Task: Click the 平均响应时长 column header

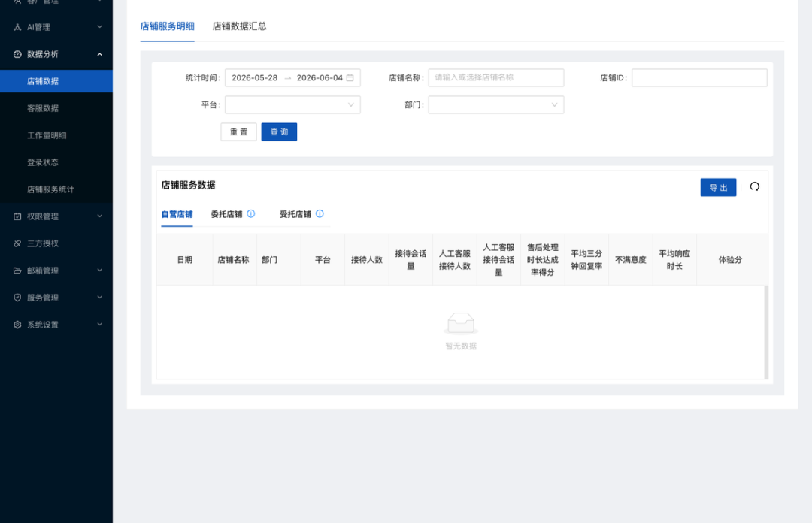Action: tap(674, 260)
